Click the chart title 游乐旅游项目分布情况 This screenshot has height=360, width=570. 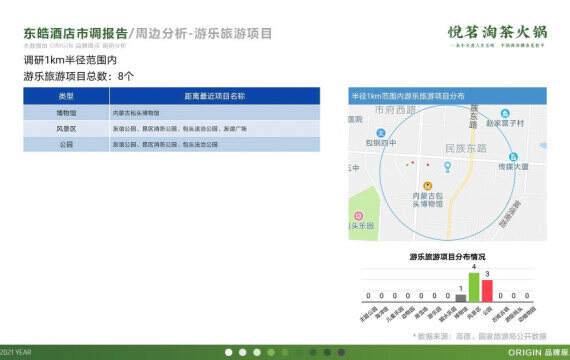447,257
